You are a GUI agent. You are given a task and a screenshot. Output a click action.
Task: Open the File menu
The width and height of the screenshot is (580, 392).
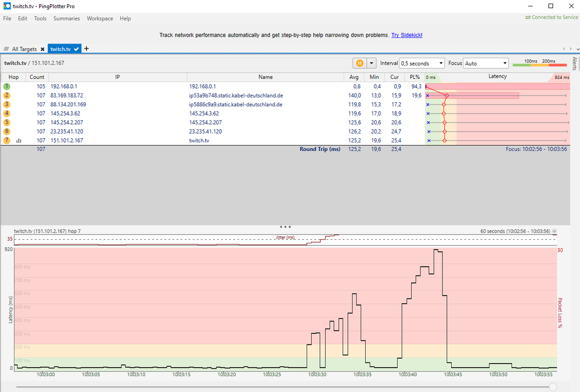click(x=7, y=19)
